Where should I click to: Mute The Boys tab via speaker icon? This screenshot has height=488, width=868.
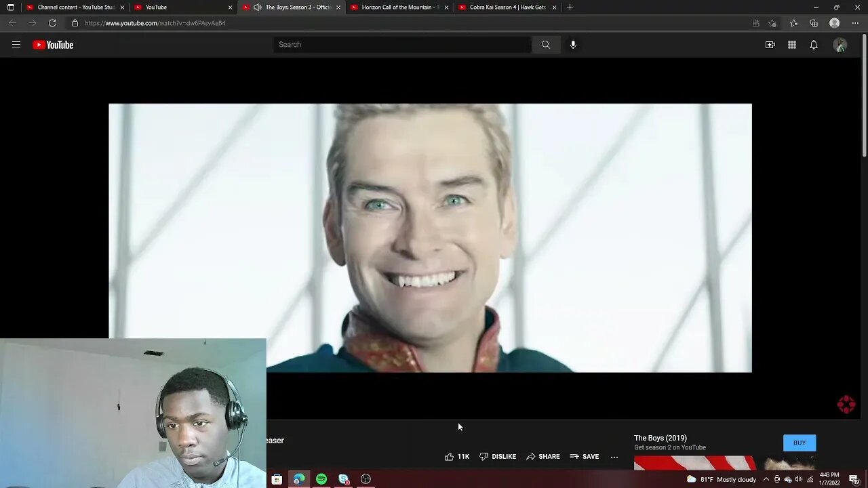tap(257, 7)
